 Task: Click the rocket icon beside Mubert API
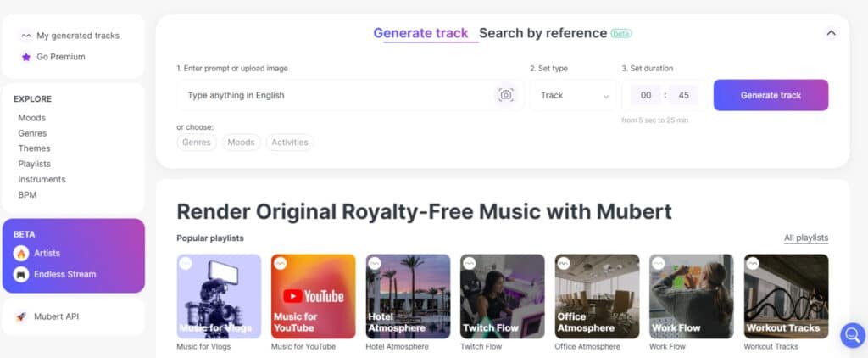[21, 316]
